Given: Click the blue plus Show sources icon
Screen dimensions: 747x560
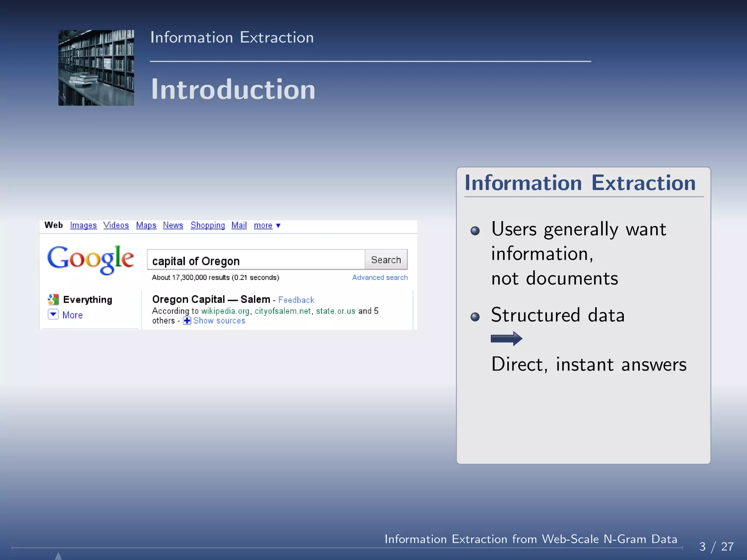Looking at the screenshot, I should point(187,321).
